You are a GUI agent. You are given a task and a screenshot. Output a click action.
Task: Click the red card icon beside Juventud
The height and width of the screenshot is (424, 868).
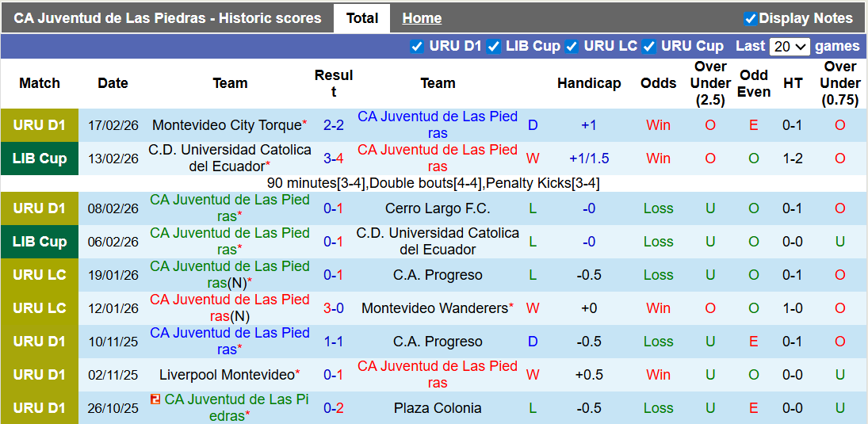pos(155,399)
